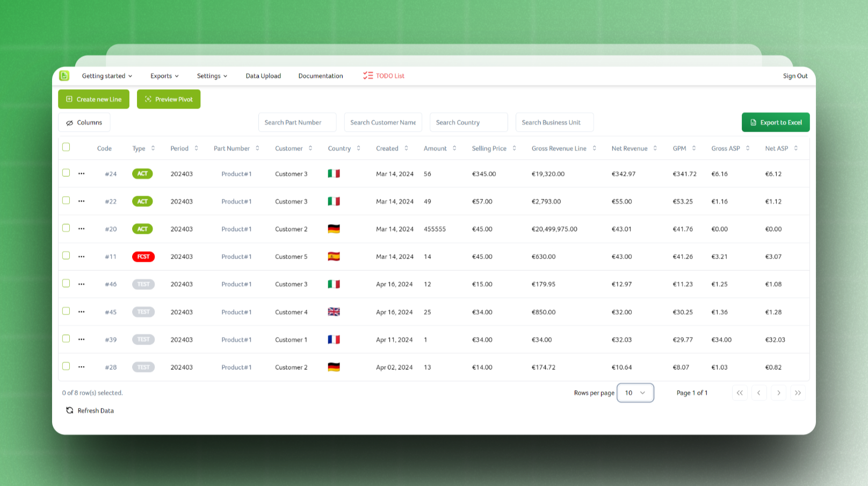868x486 pixels.
Task: Sort by Net Revenue column header
Action: (634, 148)
